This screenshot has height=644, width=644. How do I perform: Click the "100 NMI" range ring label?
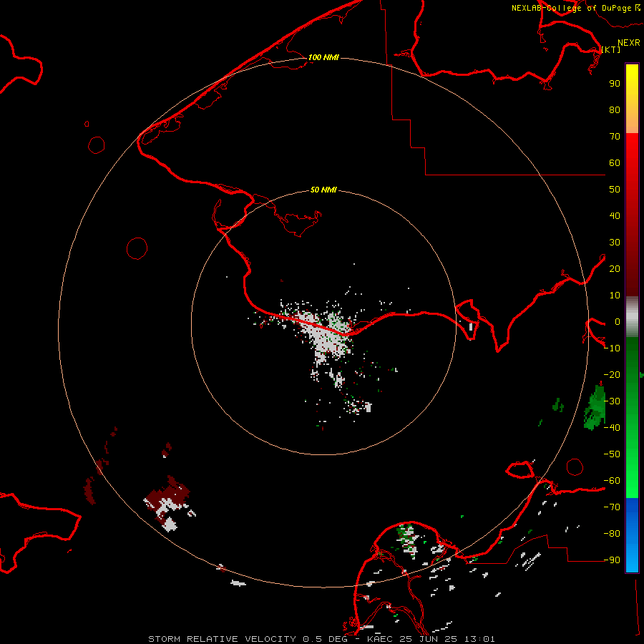(x=323, y=57)
